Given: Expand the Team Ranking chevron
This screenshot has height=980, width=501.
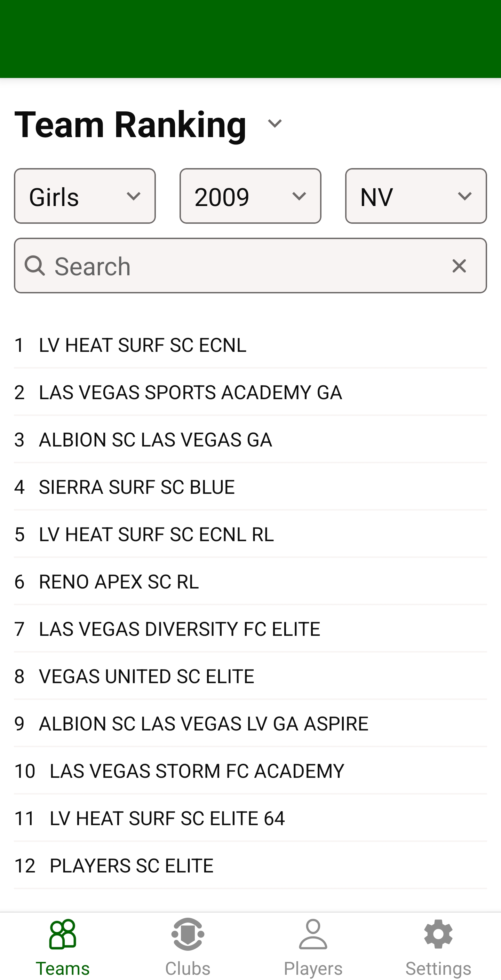Looking at the screenshot, I should (275, 124).
